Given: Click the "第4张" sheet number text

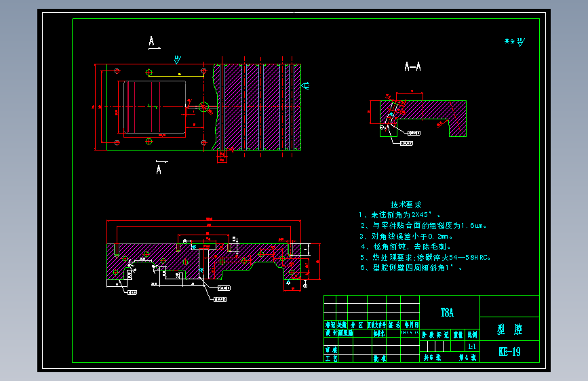Looking at the screenshot, I should (x=468, y=357).
